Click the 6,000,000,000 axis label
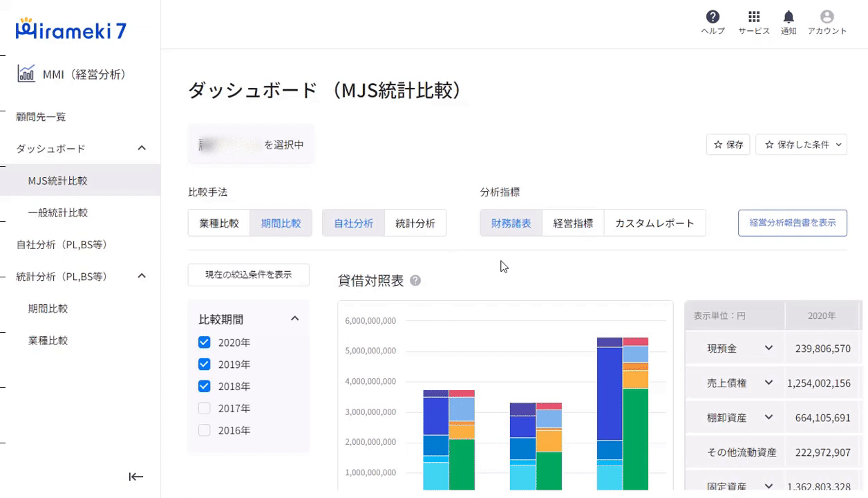Image resolution: width=868 pixels, height=498 pixels. click(370, 320)
